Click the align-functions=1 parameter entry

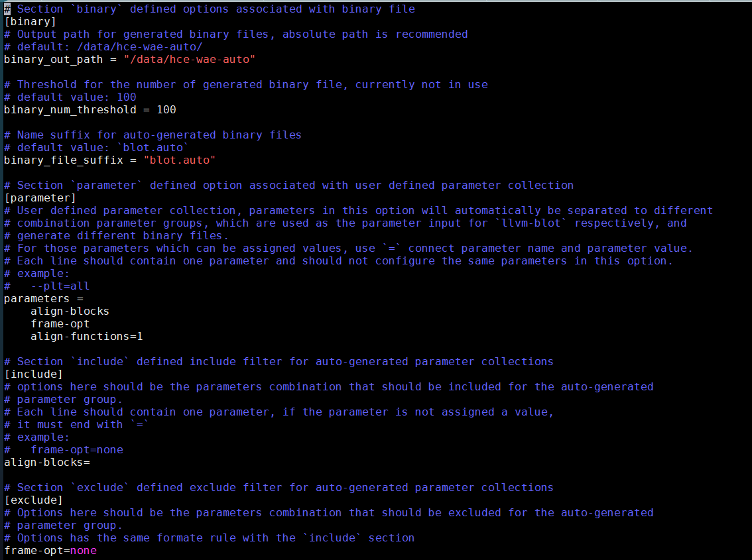pyautogui.click(x=87, y=337)
